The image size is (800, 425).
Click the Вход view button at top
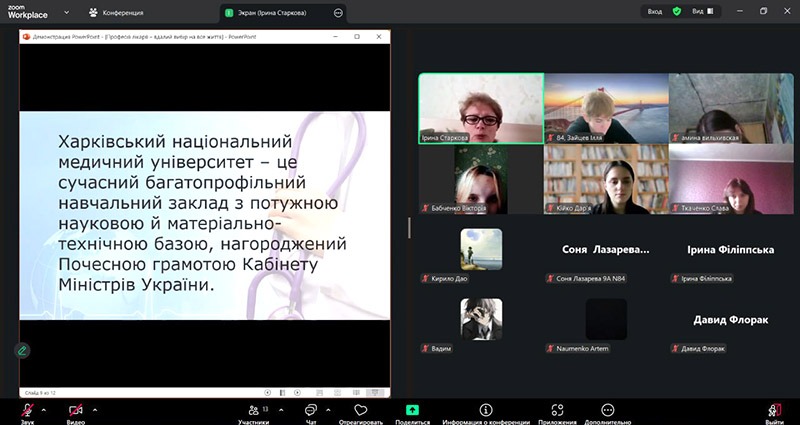click(654, 12)
